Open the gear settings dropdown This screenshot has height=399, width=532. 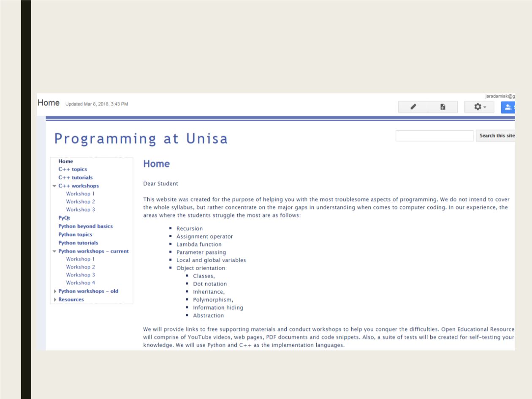(x=480, y=107)
